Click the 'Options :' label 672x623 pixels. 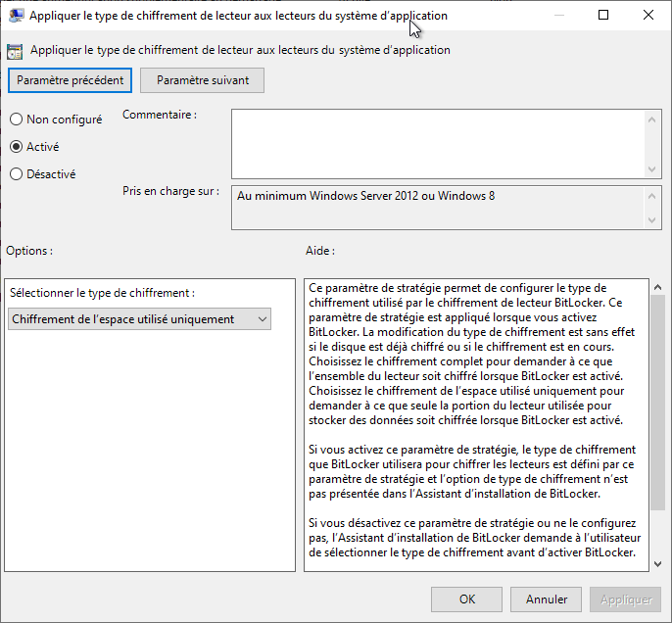point(29,251)
